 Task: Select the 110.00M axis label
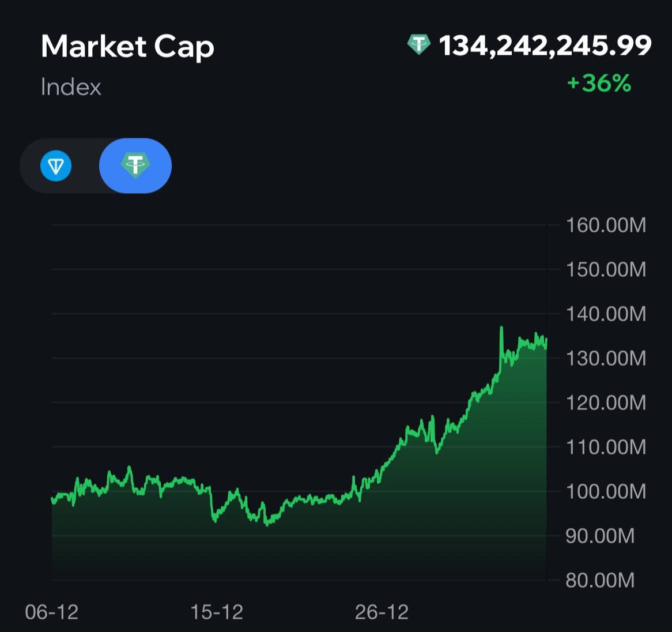tap(606, 447)
